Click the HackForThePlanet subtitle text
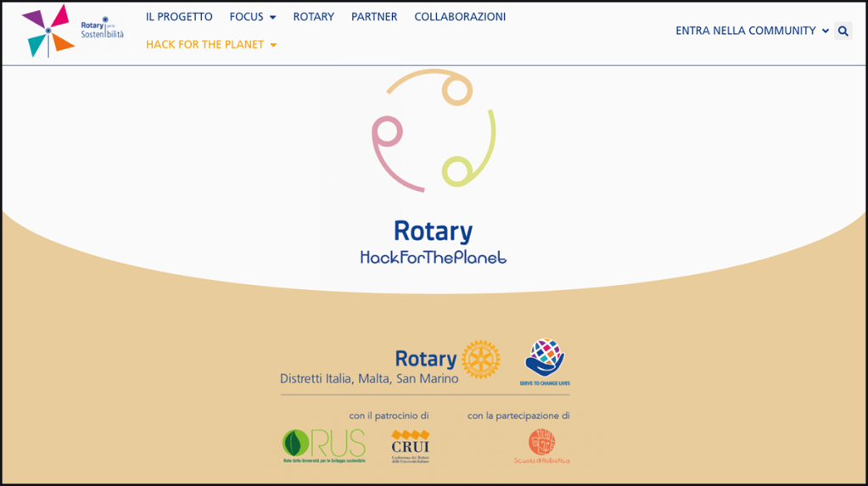The image size is (868, 486). pyautogui.click(x=433, y=257)
